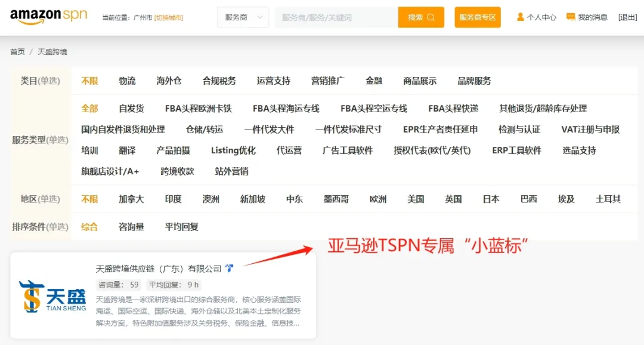Choose ERP工具软件 service type

516,150
